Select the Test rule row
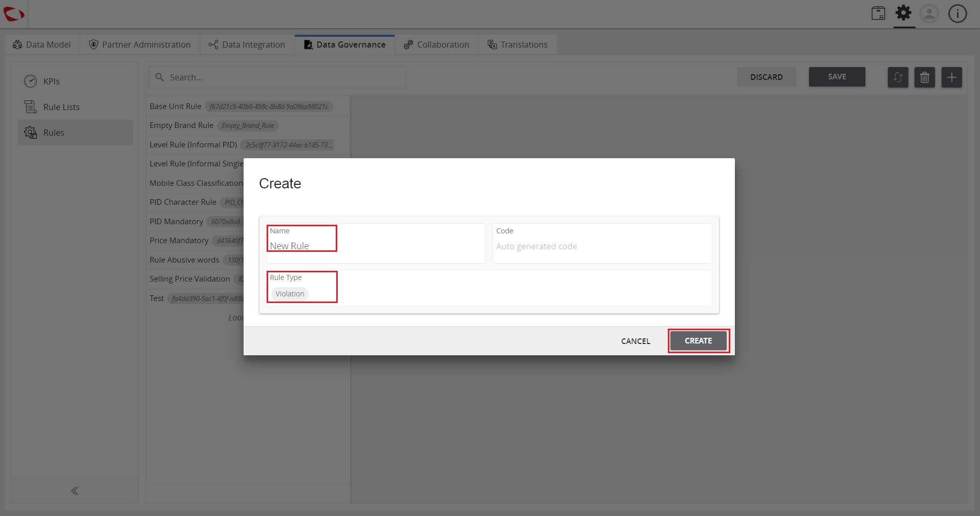980x516 pixels. click(195, 298)
